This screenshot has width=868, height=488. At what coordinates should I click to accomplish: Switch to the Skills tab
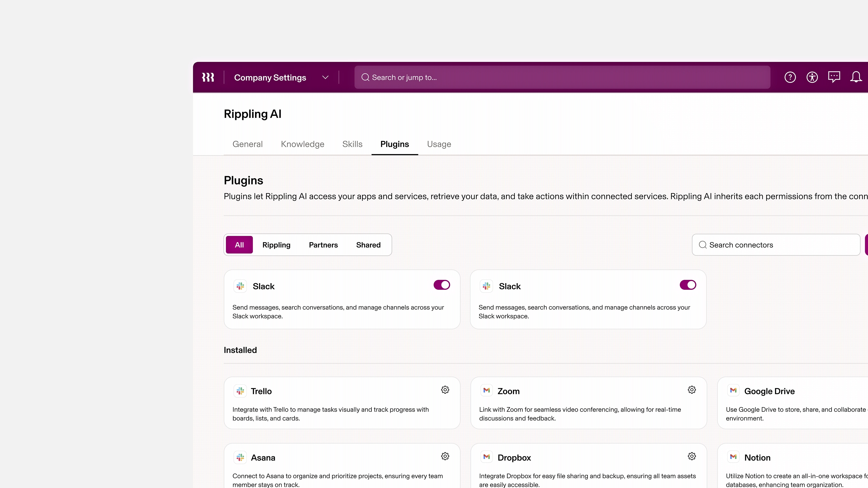[x=352, y=144]
